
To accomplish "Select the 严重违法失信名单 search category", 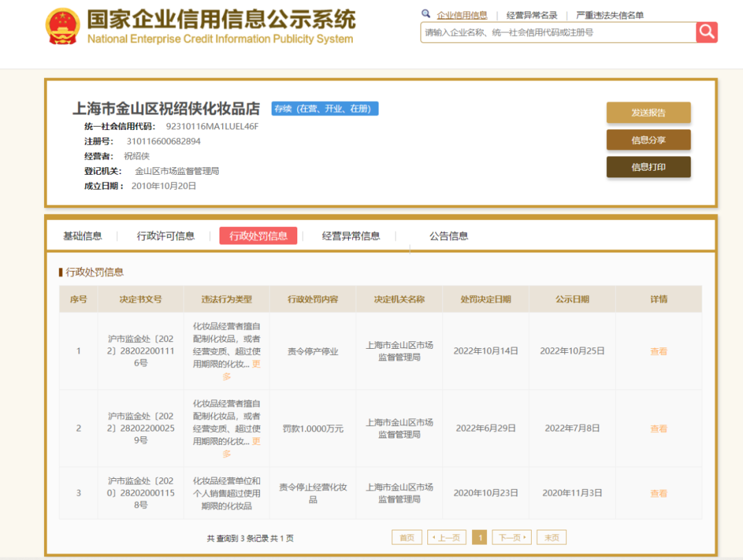I will point(610,15).
